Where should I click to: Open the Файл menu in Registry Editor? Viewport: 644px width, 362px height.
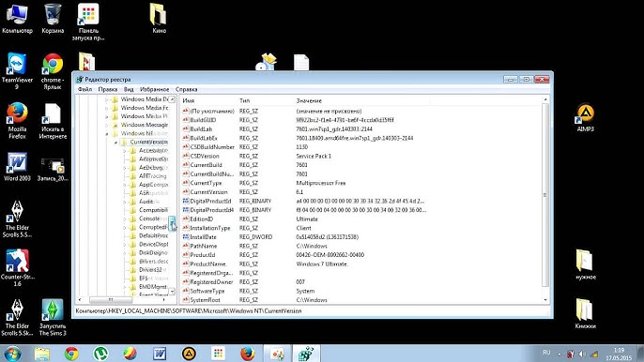[x=84, y=89]
